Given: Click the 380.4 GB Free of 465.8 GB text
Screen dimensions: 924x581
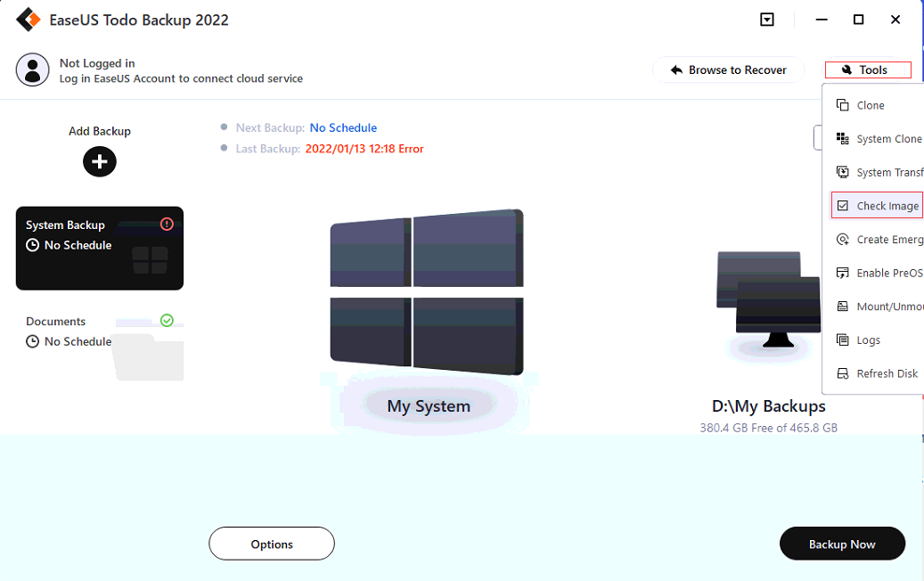Looking at the screenshot, I should point(768,428).
